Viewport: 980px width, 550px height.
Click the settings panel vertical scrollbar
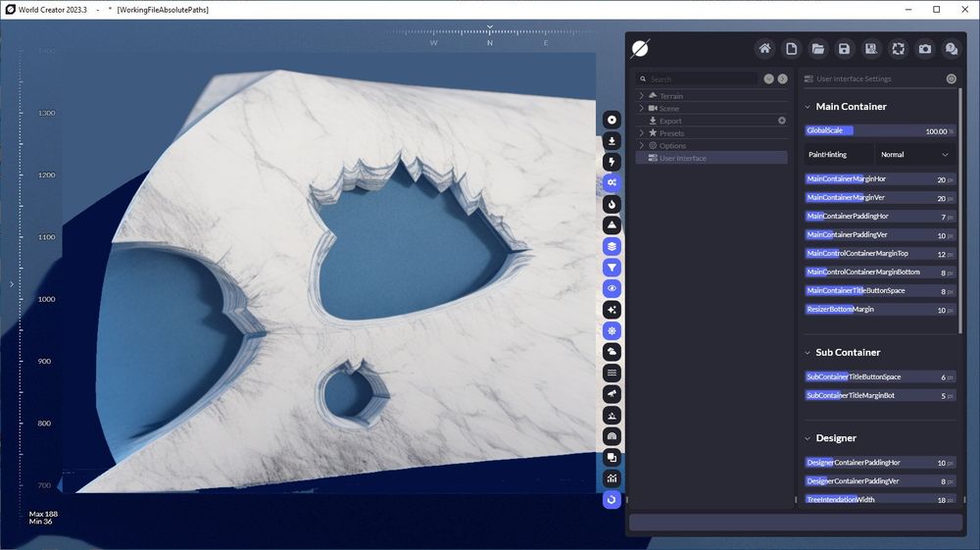pos(960,211)
